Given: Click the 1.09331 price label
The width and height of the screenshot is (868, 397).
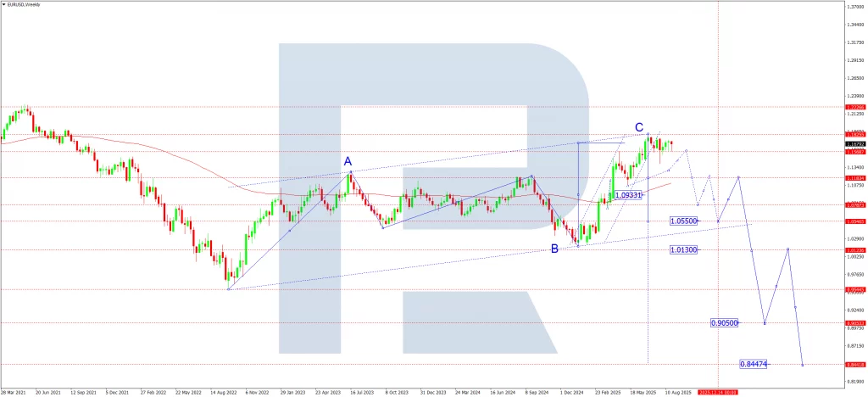Looking at the screenshot, I should 627,194.
